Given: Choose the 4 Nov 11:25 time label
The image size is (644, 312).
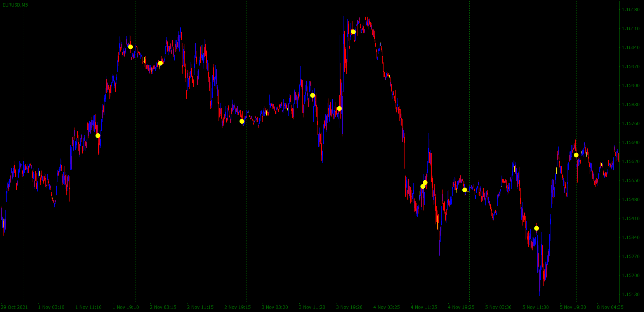Looking at the screenshot, I should coord(424,307).
